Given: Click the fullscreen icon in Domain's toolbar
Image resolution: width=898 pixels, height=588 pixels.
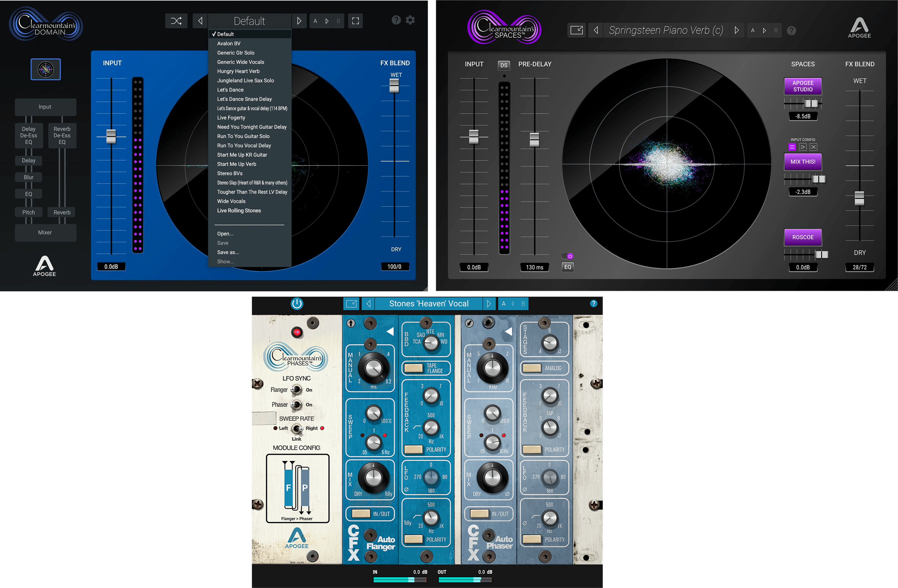Looking at the screenshot, I should point(355,21).
